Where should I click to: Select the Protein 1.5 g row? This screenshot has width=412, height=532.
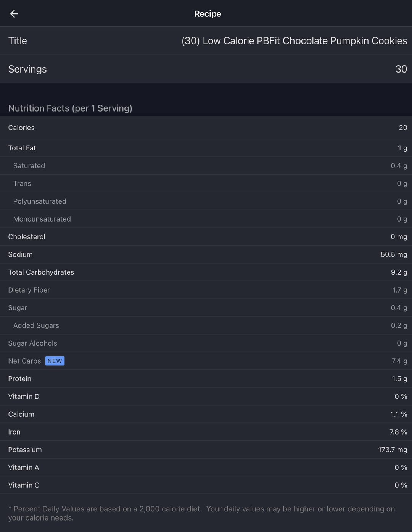206,379
